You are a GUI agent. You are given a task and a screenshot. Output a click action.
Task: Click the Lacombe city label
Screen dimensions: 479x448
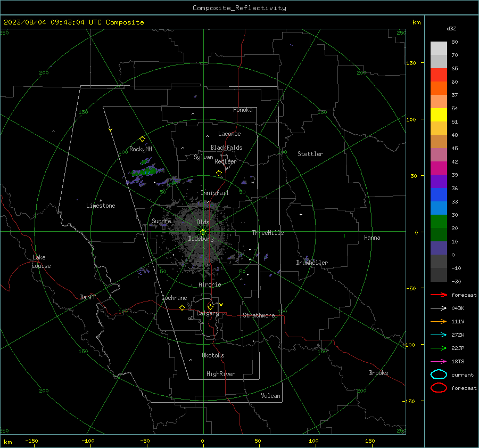point(229,134)
